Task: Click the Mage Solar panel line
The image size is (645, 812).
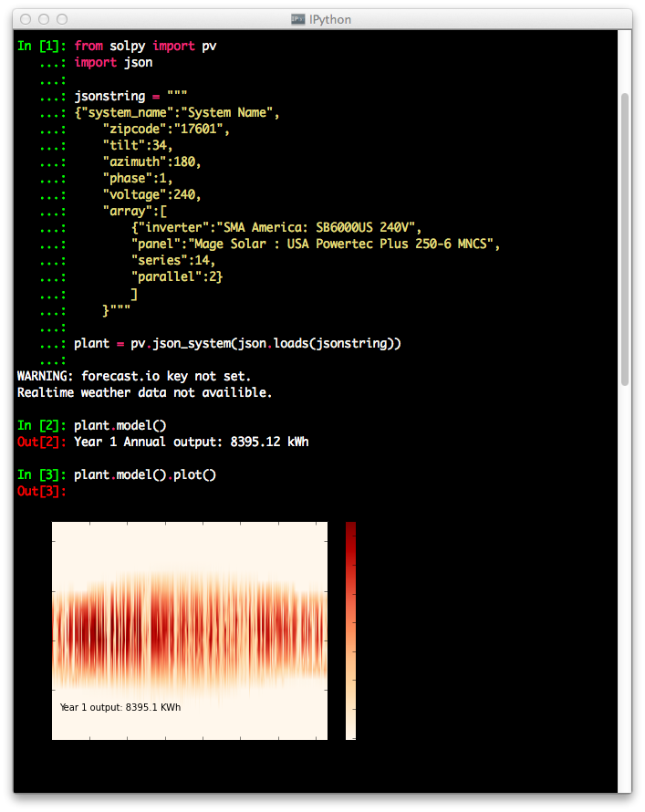Action: pos(316,245)
